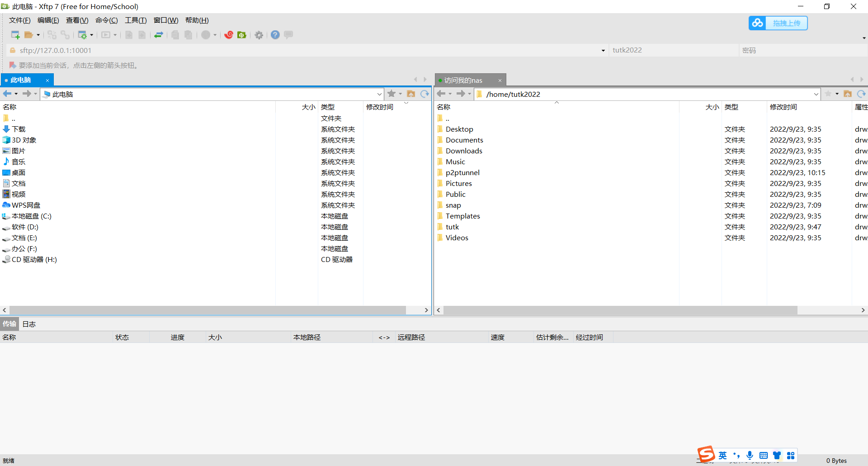
Task: Click the back arrow in local pane
Action: tap(7, 94)
